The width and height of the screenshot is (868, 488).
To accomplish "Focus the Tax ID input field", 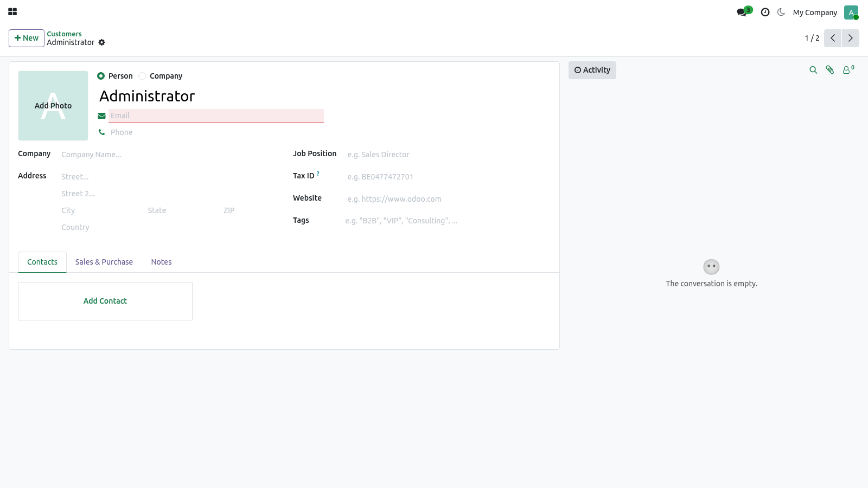I will [449, 177].
